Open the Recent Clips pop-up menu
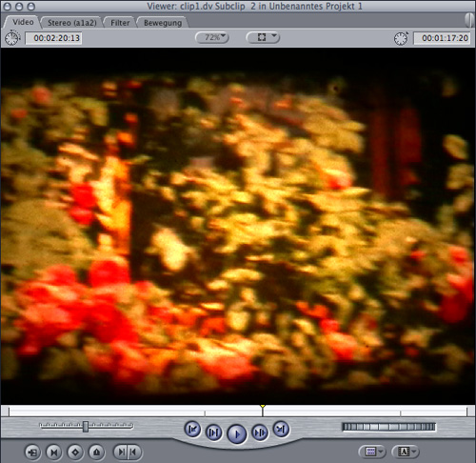Viewport: 476px width, 463px height. click(372, 452)
